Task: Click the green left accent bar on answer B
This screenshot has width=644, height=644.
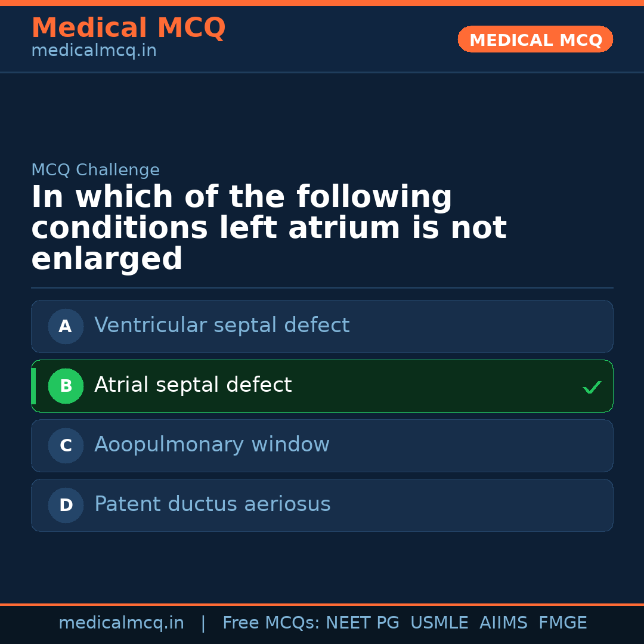Action: click(33, 386)
